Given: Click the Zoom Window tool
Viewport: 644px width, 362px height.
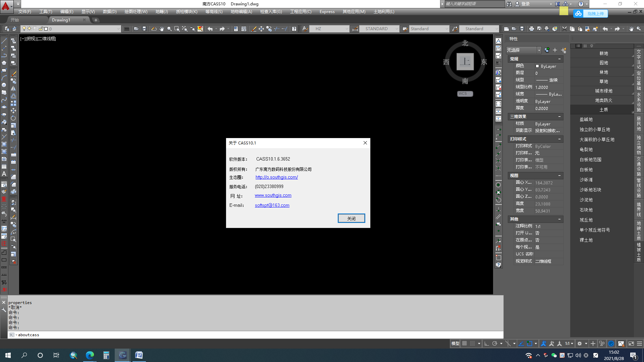Looking at the screenshot, I should (x=177, y=29).
